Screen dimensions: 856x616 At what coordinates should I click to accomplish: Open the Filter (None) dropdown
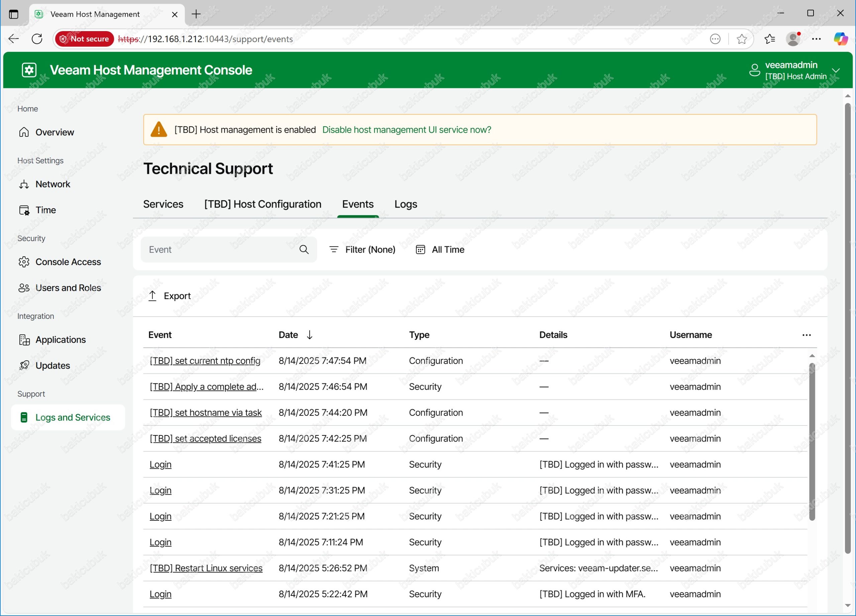click(x=362, y=249)
